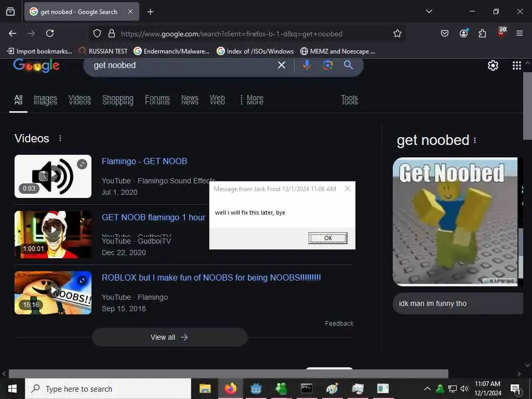The image size is (532, 399).
Task: Open a new tab
Action: 150,12
